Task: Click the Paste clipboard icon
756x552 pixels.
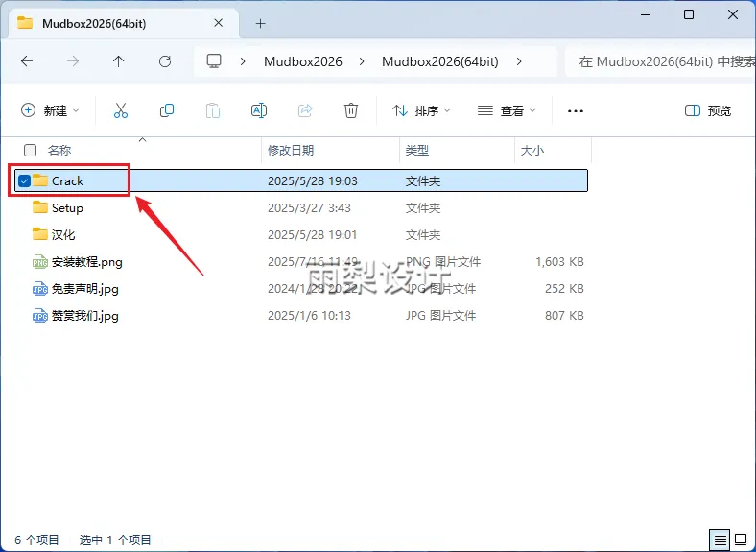Action: pyautogui.click(x=213, y=110)
